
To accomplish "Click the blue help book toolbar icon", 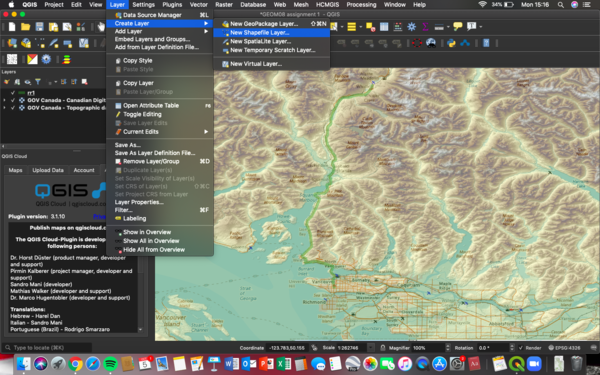I will pyautogui.click(x=486, y=43).
